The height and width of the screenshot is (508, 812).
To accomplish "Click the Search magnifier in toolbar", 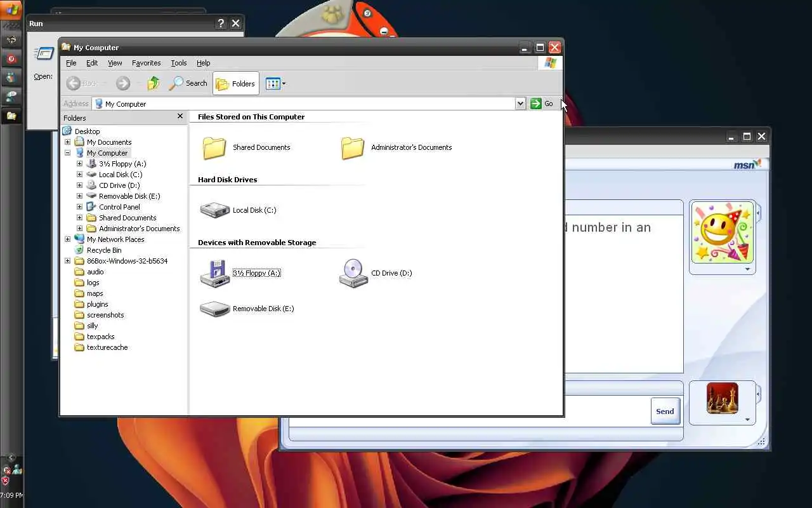I will coord(188,83).
